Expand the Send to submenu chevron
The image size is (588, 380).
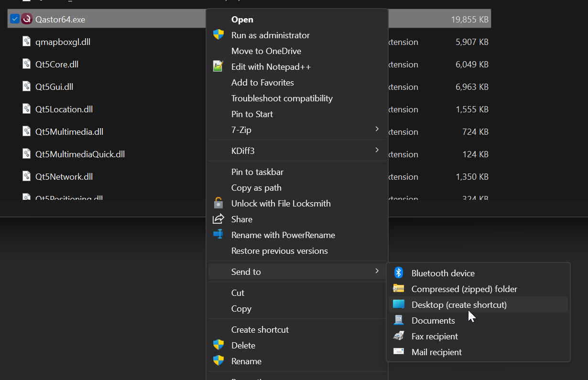pos(377,271)
